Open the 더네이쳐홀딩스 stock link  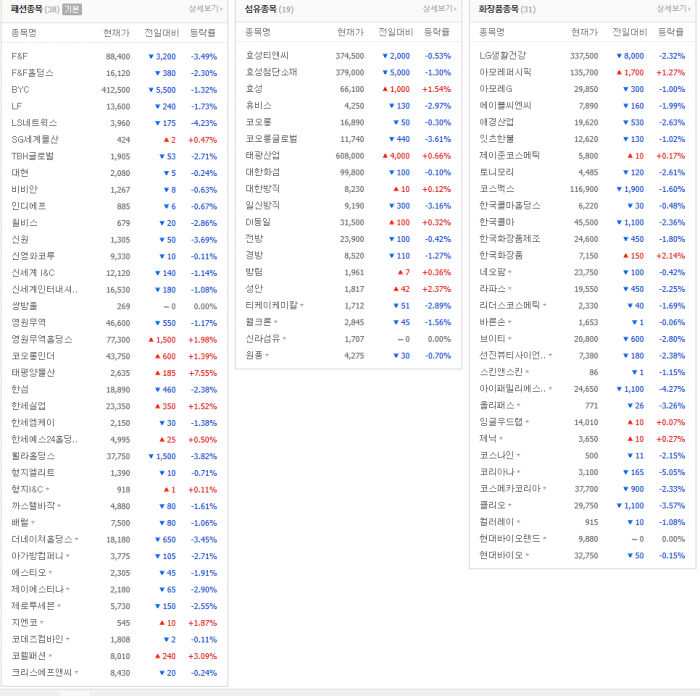42,539
